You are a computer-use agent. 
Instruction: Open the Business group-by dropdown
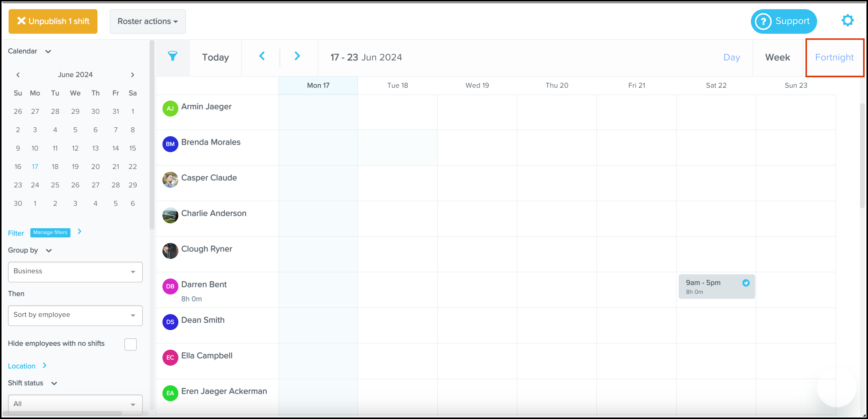point(75,272)
